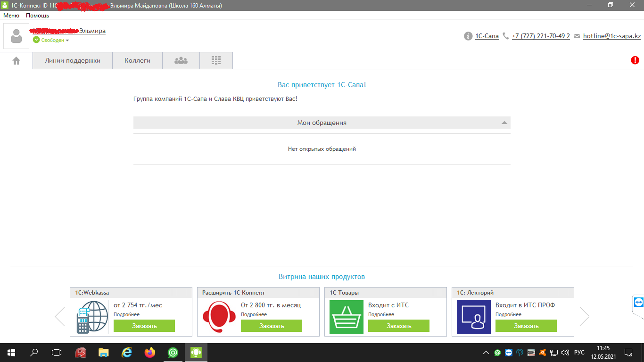Open Подробнее for 1C:Webkassa
Viewport: 644px width, 362px height.
pyautogui.click(x=126, y=314)
